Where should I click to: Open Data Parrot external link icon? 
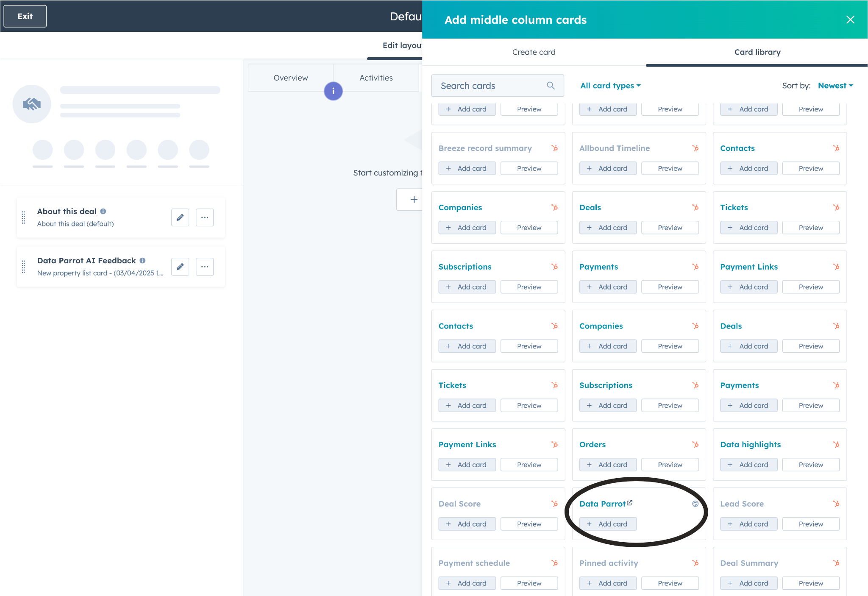point(630,503)
